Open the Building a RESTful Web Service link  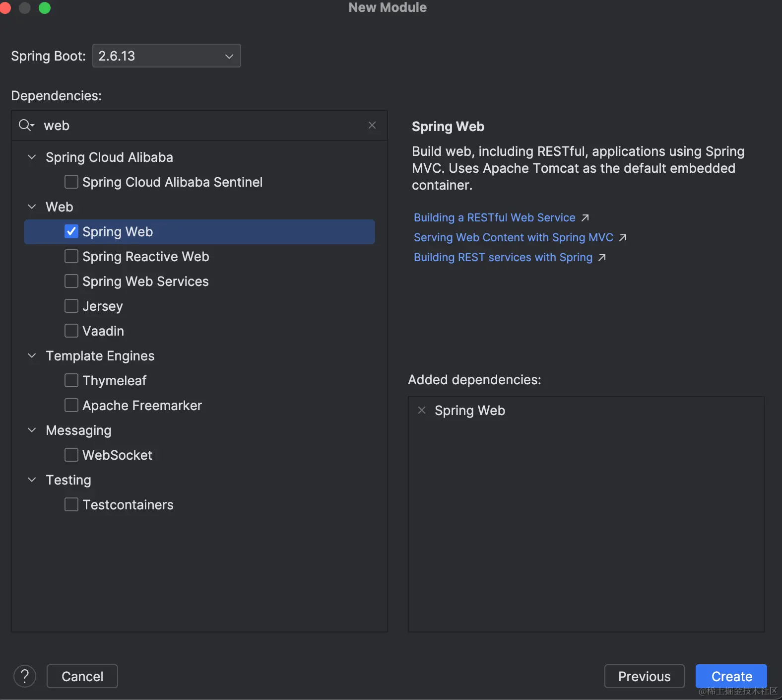[x=494, y=218]
